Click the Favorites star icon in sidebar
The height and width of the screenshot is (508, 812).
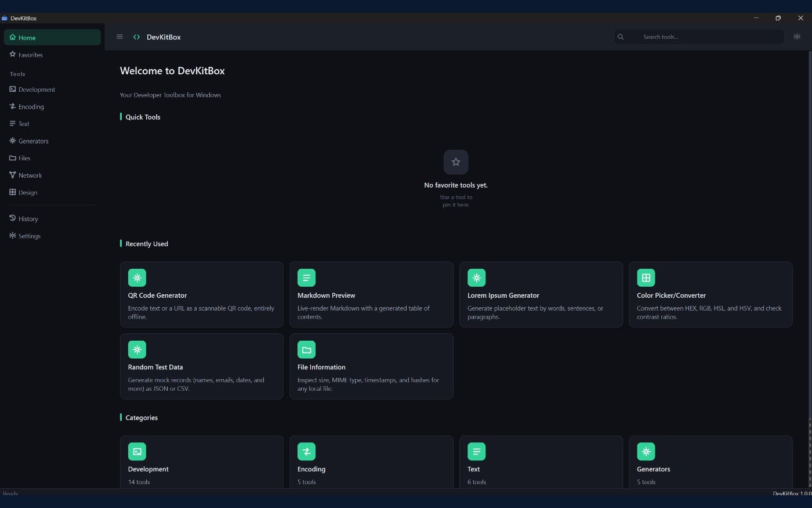coord(12,54)
